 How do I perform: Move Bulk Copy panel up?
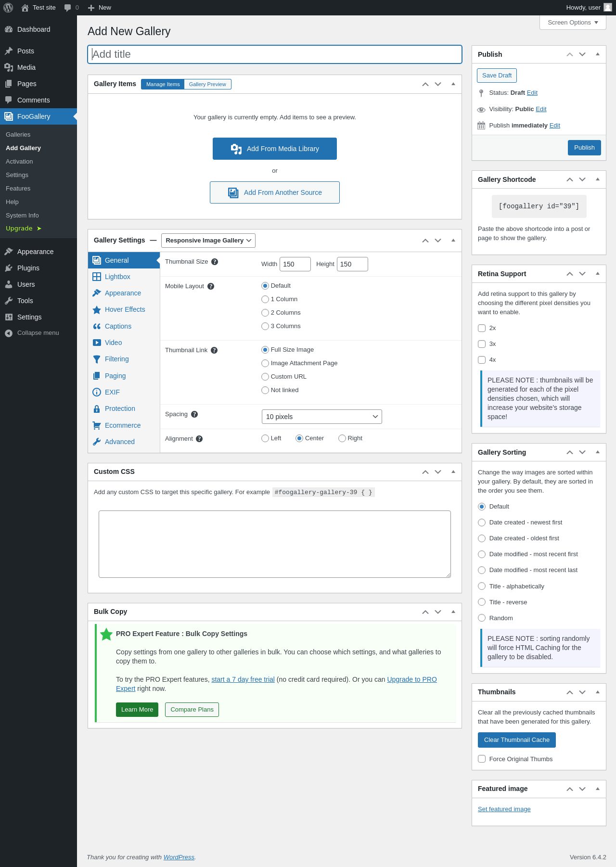(425, 612)
